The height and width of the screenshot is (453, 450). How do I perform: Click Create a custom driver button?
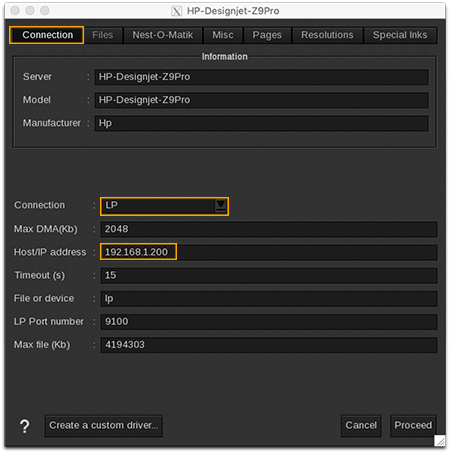coord(104,426)
